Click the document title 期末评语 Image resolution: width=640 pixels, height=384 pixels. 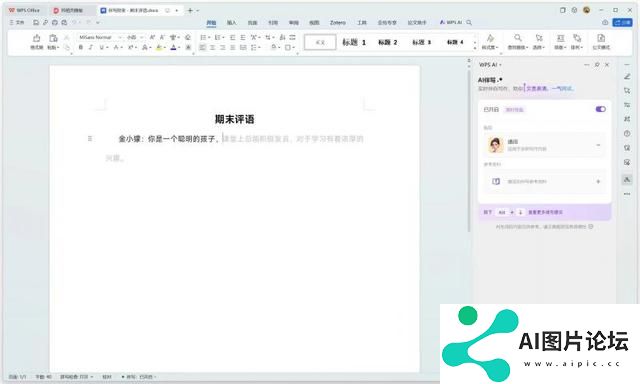click(235, 119)
